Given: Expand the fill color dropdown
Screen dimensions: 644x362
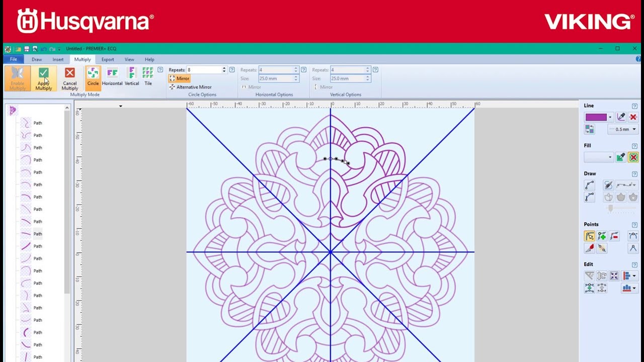Looking at the screenshot, I should (x=610, y=157).
